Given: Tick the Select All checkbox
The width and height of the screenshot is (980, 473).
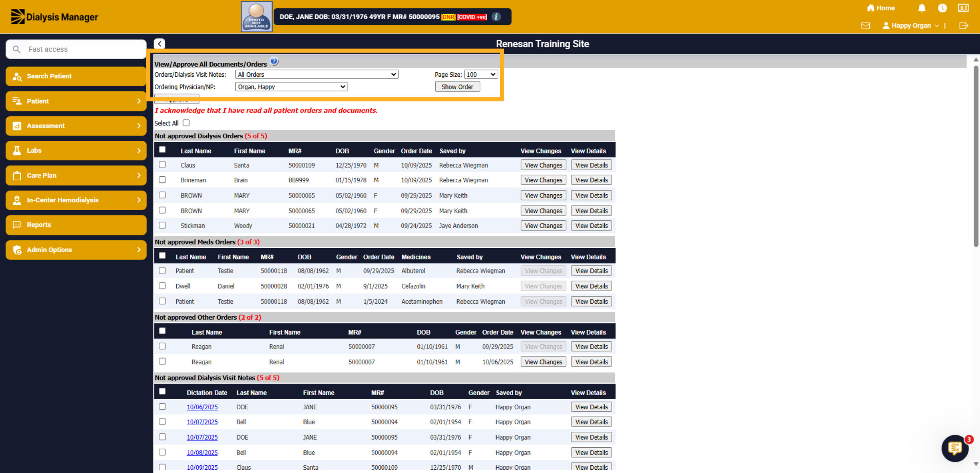Looking at the screenshot, I should point(186,123).
